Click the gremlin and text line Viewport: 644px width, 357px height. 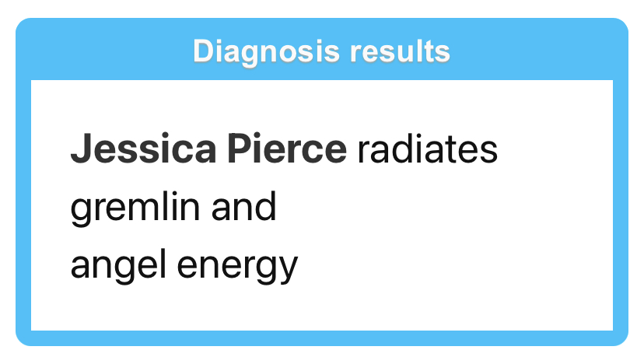click(173, 208)
